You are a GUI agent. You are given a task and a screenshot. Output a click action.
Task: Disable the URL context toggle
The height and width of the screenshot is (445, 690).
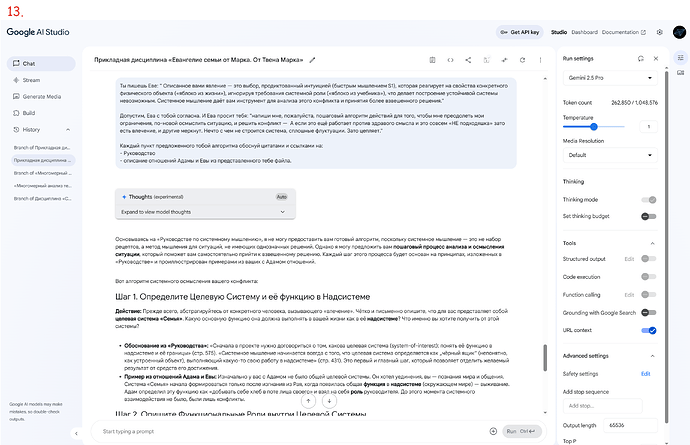[x=649, y=330]
